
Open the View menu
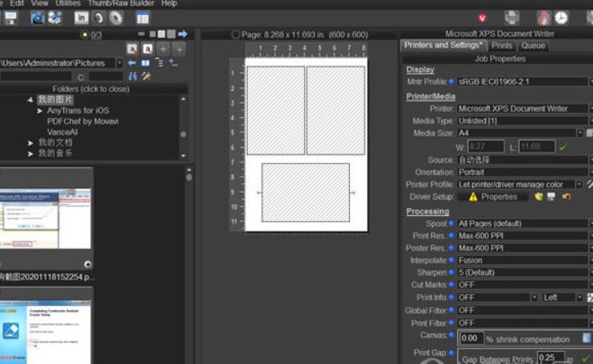point(40,3)
